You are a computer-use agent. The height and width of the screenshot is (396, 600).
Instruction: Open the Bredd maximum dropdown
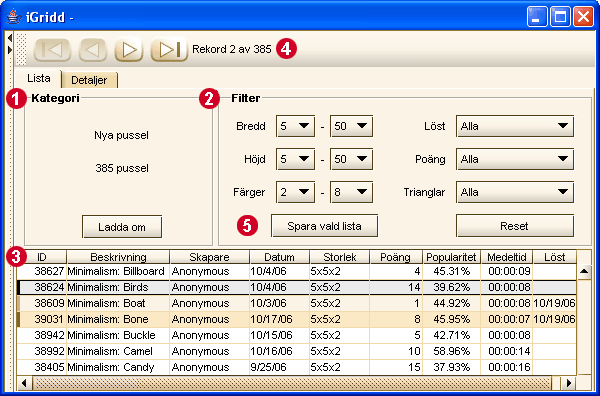pyautogui.click(x=351, y=126)
